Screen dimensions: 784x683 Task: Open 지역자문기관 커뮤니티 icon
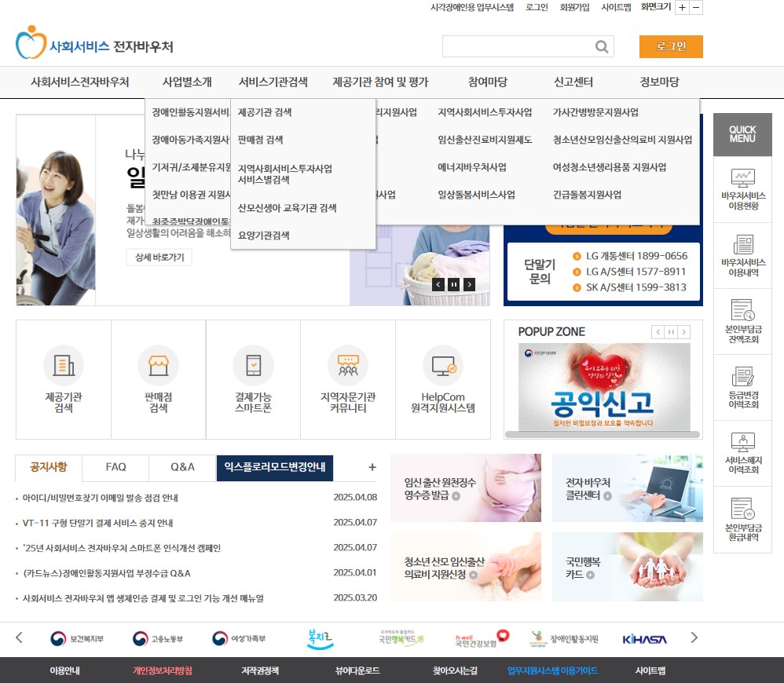click(x=348, y=366)
